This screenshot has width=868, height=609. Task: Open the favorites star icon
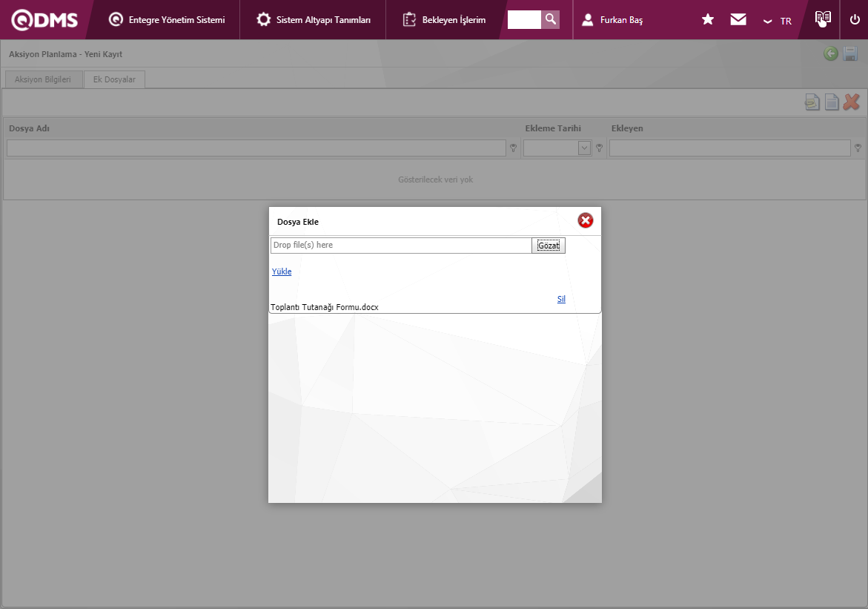(708, 20)
